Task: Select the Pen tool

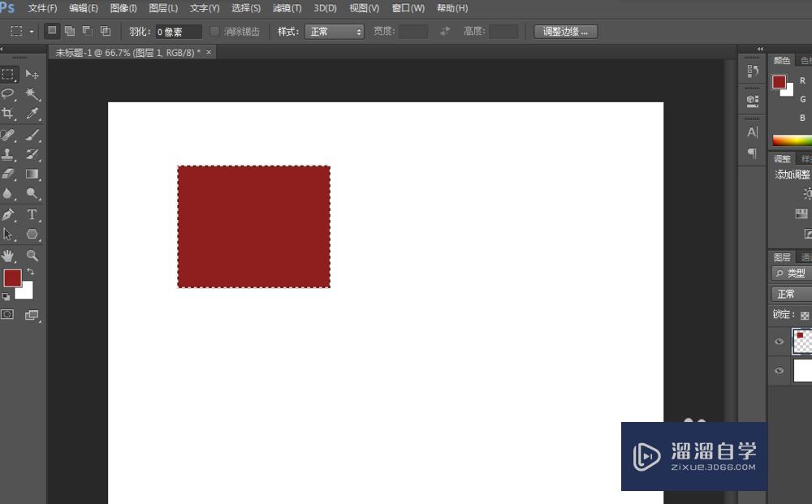Action: 8,214
